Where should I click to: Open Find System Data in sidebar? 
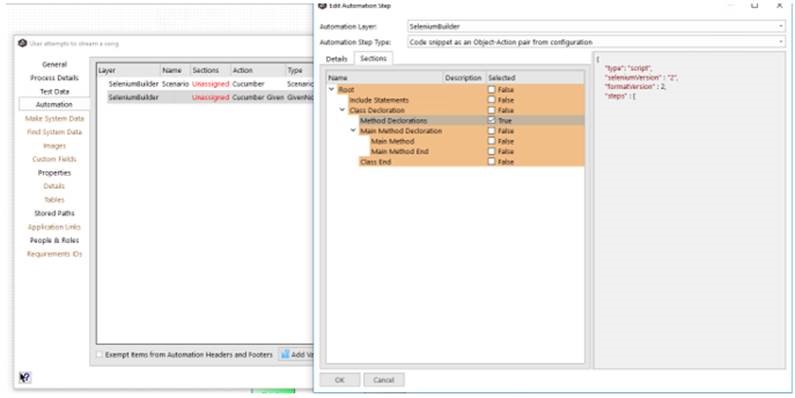pyautogui.click(x=54, y=132)
